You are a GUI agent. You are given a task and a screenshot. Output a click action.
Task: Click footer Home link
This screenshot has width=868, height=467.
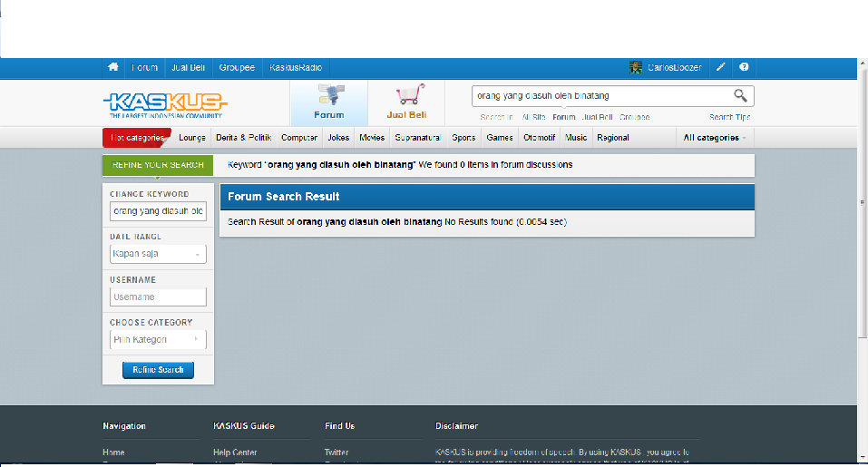113,452
